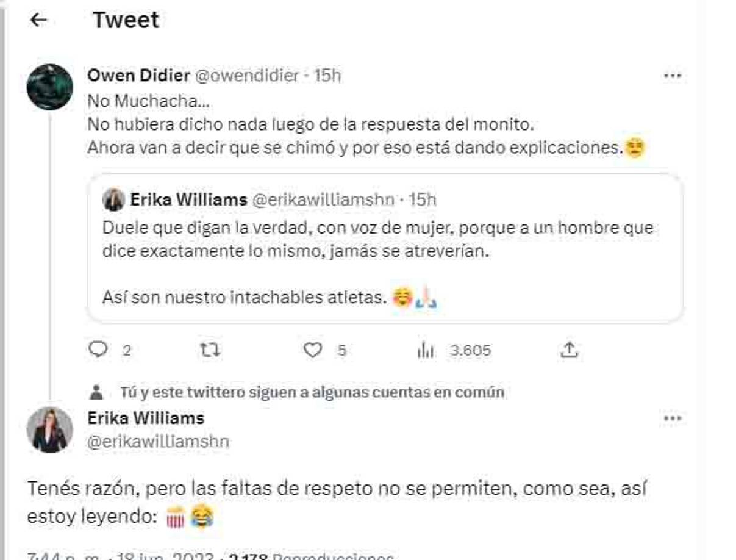Open the more options menu on Erika's reply

coord(673,418)
